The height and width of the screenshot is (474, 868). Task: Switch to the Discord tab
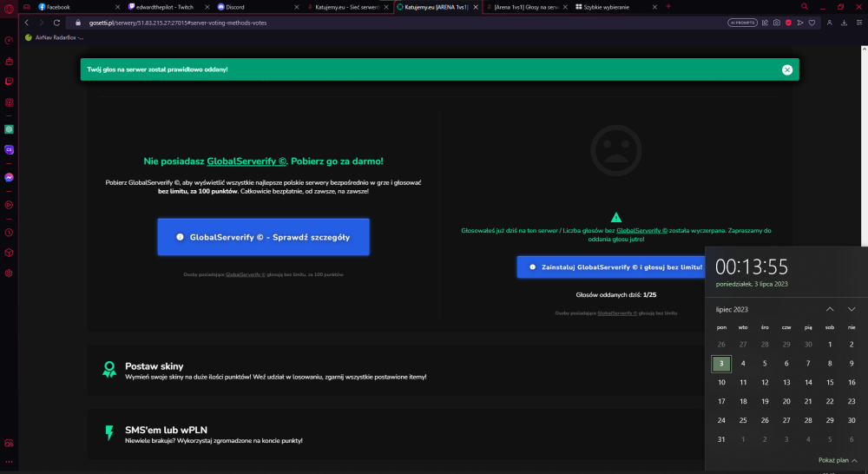click(x=258, y=7)
